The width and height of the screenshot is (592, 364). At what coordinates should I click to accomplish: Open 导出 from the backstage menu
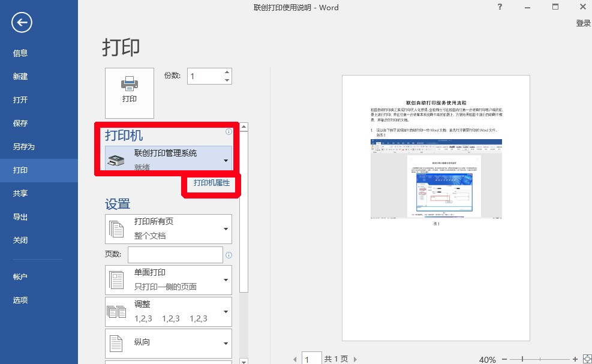pos(20,217)
